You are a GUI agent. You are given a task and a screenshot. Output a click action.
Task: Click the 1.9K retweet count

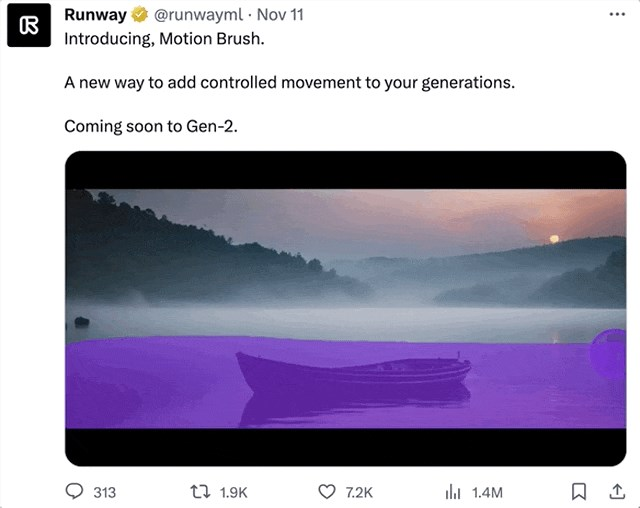tap(232, 493)
